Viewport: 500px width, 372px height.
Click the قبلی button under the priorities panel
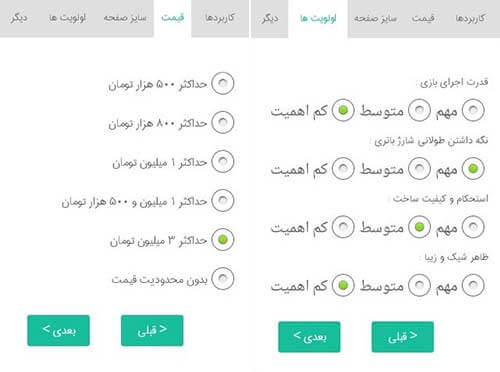pyautogui.click(x=403, y=337)
